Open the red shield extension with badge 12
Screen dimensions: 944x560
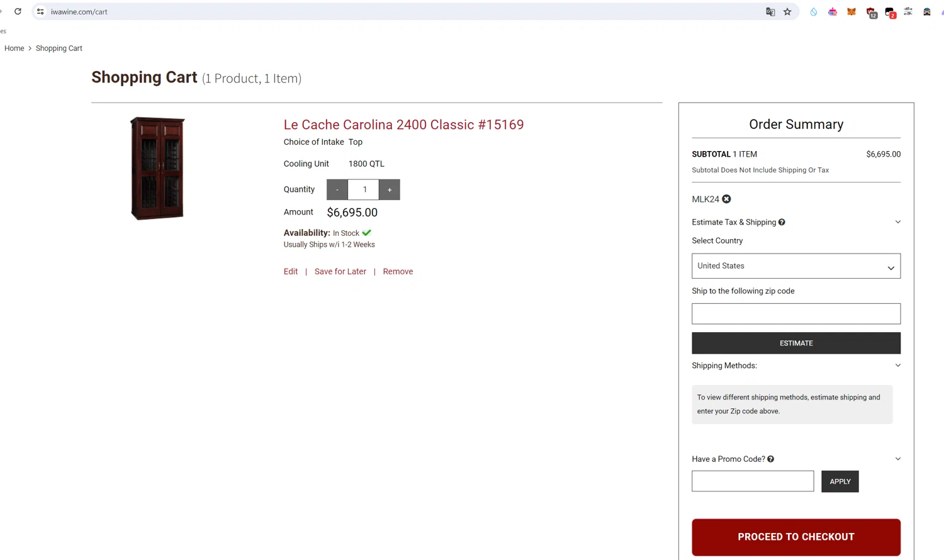point(871,12)
